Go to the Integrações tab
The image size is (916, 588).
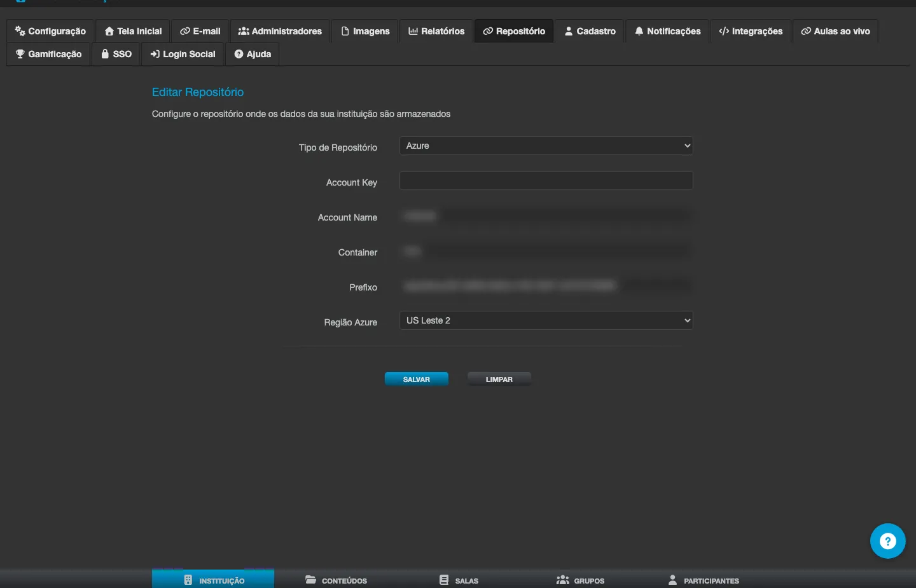[x=751, y=31]
